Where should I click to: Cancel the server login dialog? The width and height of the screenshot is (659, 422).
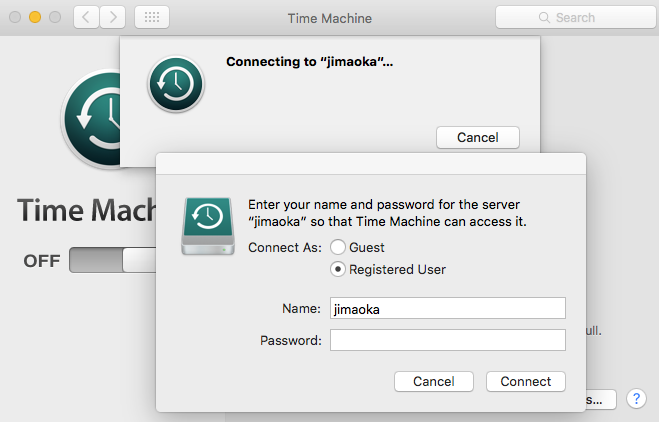pyautogui.click(x=434, y=381)
